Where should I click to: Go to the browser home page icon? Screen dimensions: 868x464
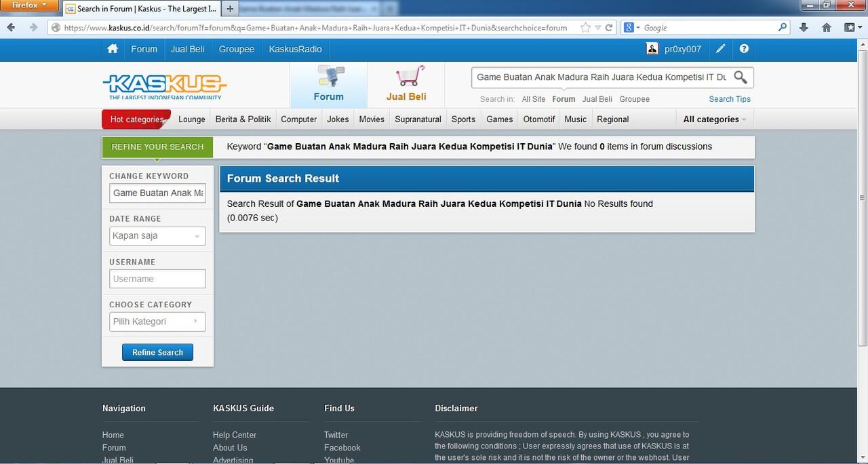826,28
